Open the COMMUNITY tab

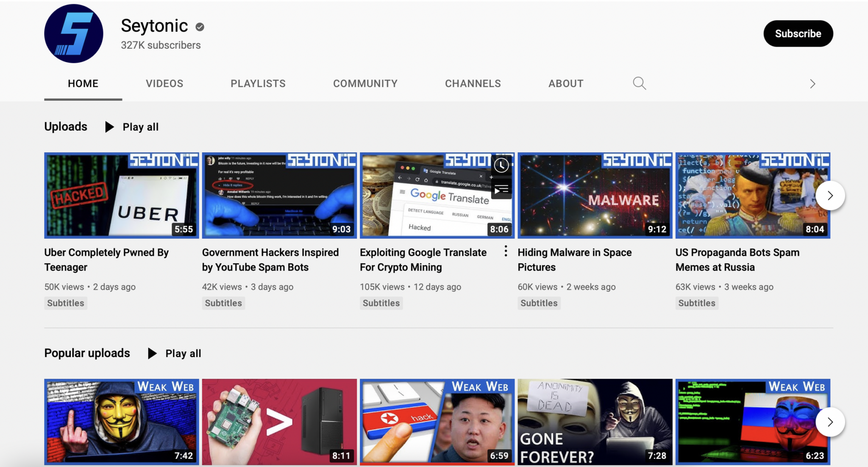tap(365, 83)
